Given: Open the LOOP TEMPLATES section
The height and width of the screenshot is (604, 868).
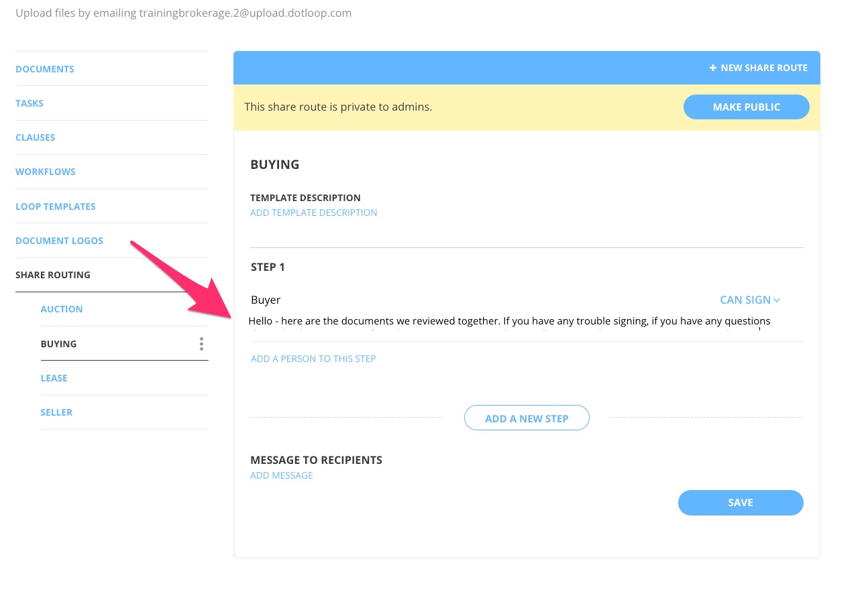Looking at the screenshot, I should point(56,206).
